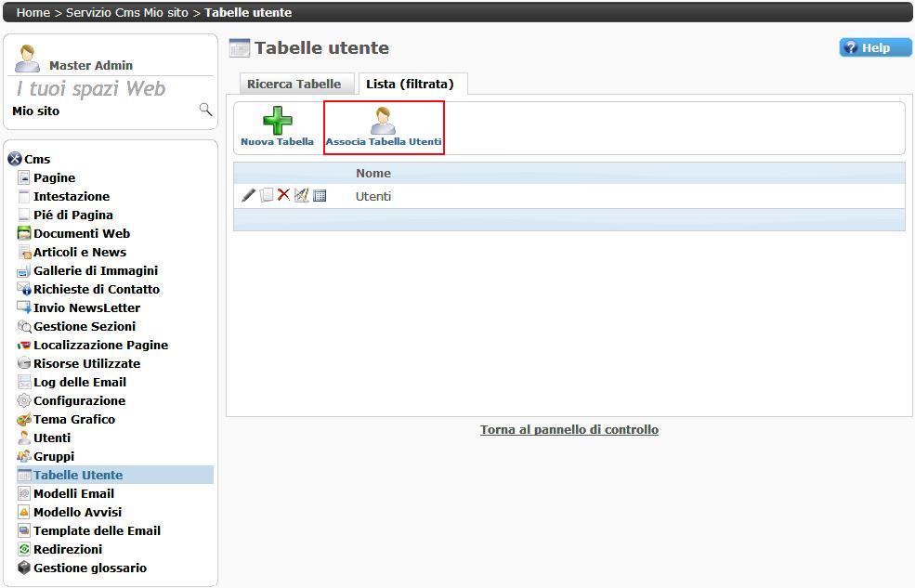Click the magnifier icon beside Mio sito
The image size is (915, 588).
pos(205,110)
